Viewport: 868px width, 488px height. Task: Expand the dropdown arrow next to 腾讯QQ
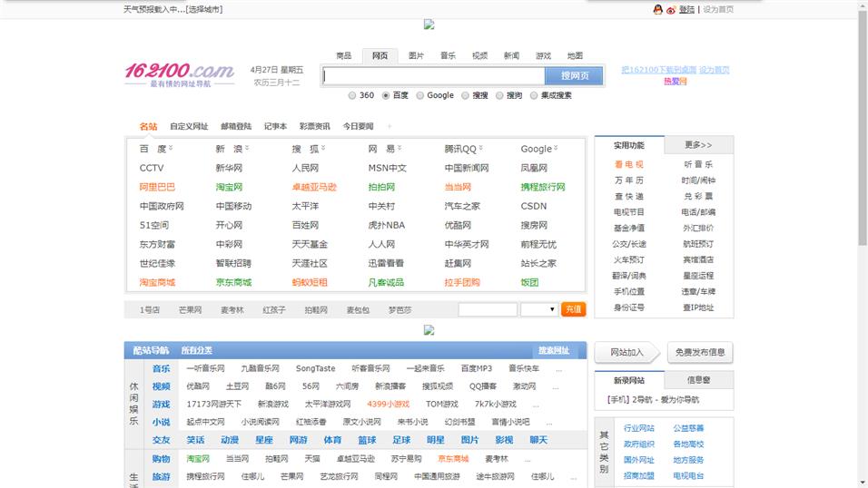(x=481, y=148)
